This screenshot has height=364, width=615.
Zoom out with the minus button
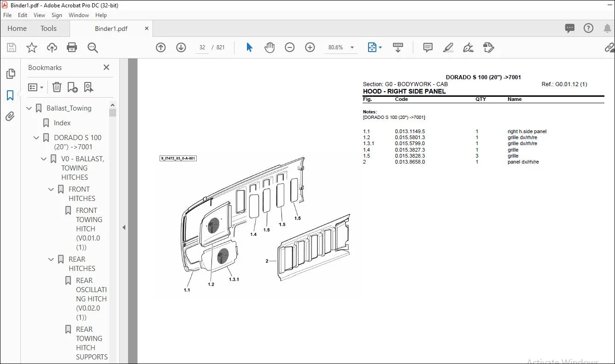pos(290,47)
